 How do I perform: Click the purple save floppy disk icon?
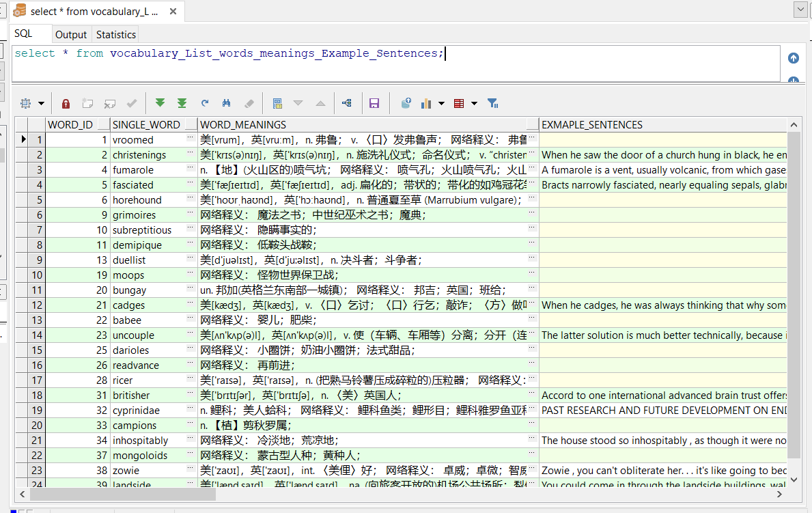[374, 103]
